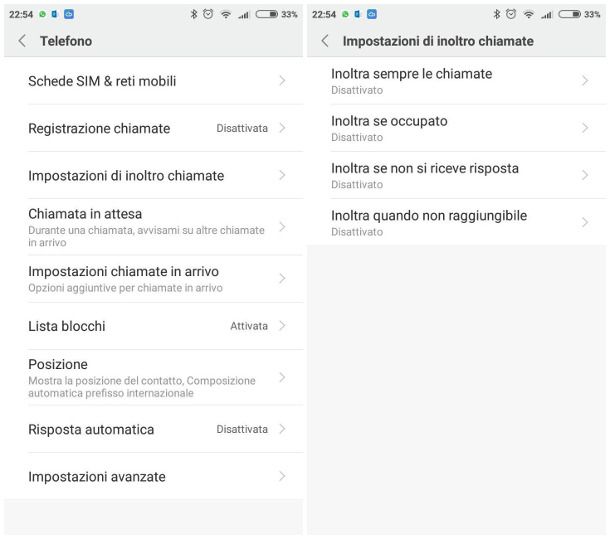Go back from Impostazioni di inoltro chiamate
Screen dimensions: 610x539
(325, 41)
